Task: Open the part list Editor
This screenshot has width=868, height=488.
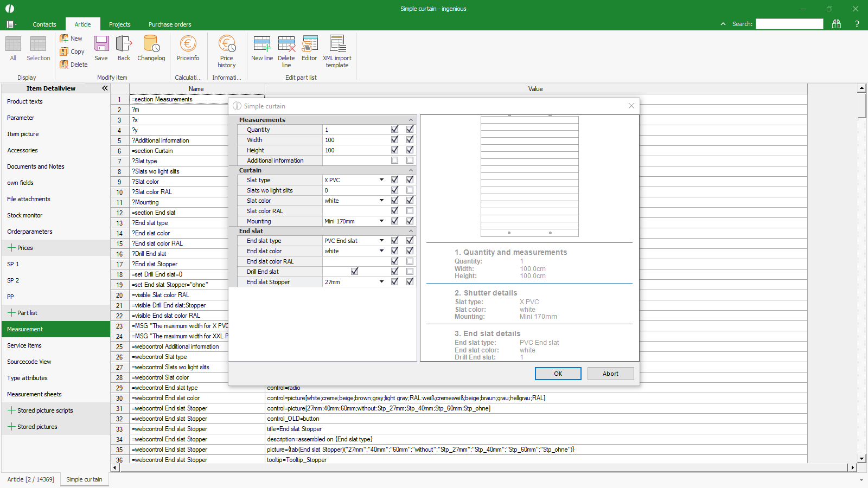Action: tap(309, 44)
